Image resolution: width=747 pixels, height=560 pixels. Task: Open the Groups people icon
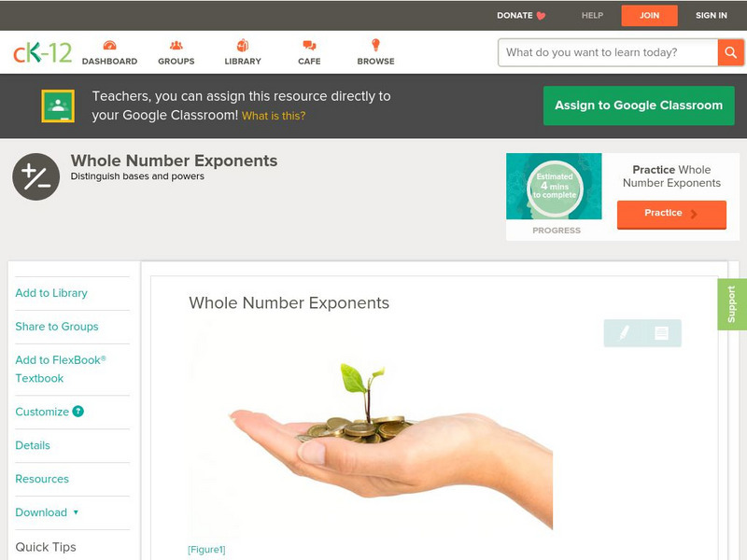[x=176, y=45]
